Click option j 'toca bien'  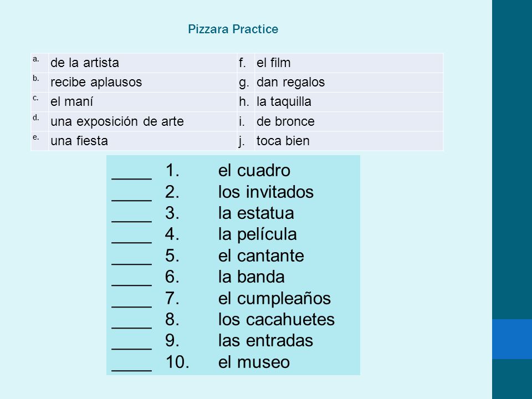point(349,141)
